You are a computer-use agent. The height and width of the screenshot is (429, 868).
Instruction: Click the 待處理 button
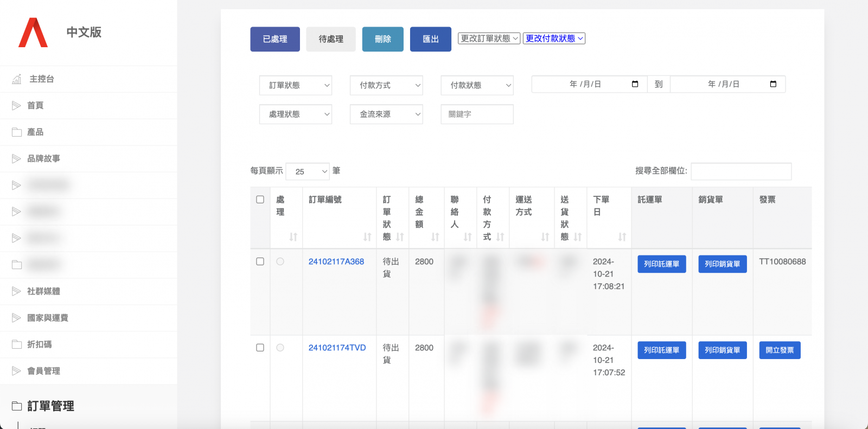click(331, 39)
